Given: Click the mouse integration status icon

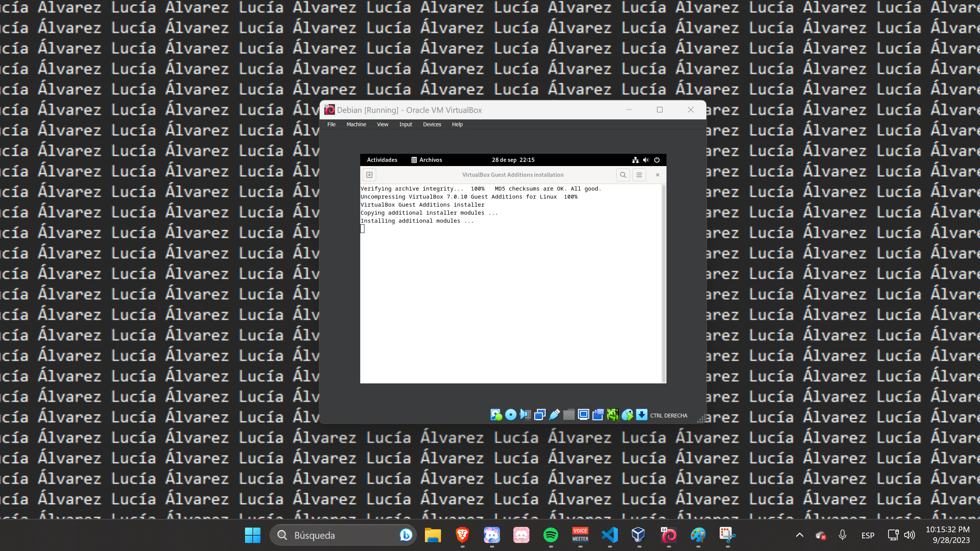Looking at the screenshot, I should [x=627, y=415].
